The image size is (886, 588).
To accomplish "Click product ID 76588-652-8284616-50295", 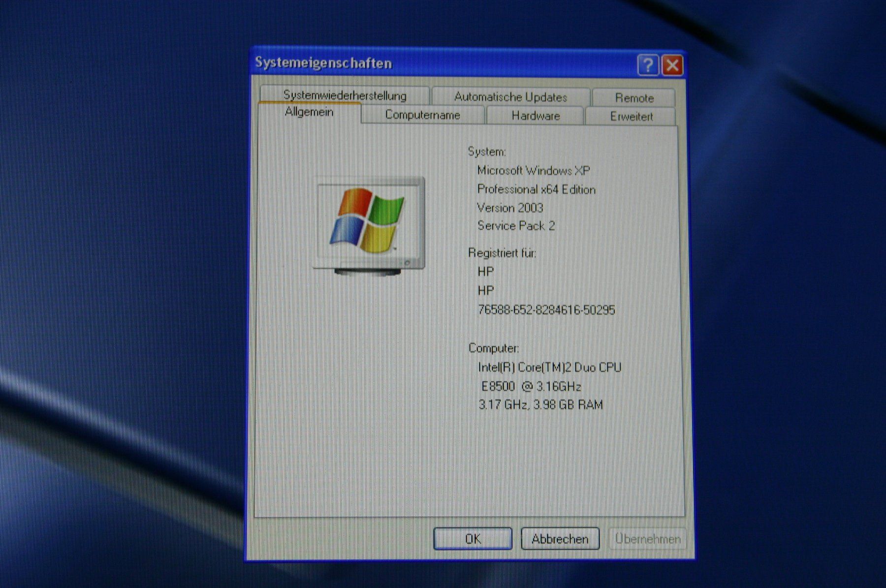I will [546, 310].
